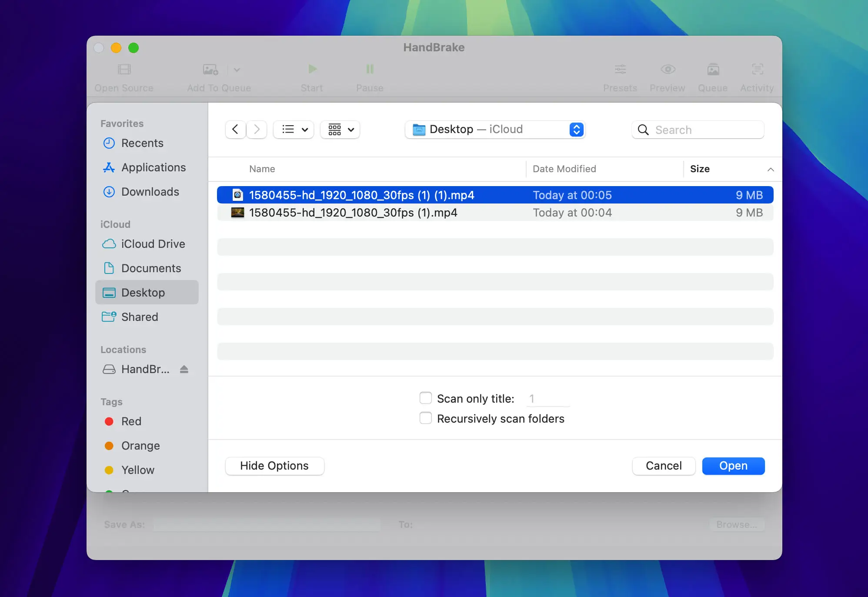
Task: Click the title number field showing 1
Action: 548,399
